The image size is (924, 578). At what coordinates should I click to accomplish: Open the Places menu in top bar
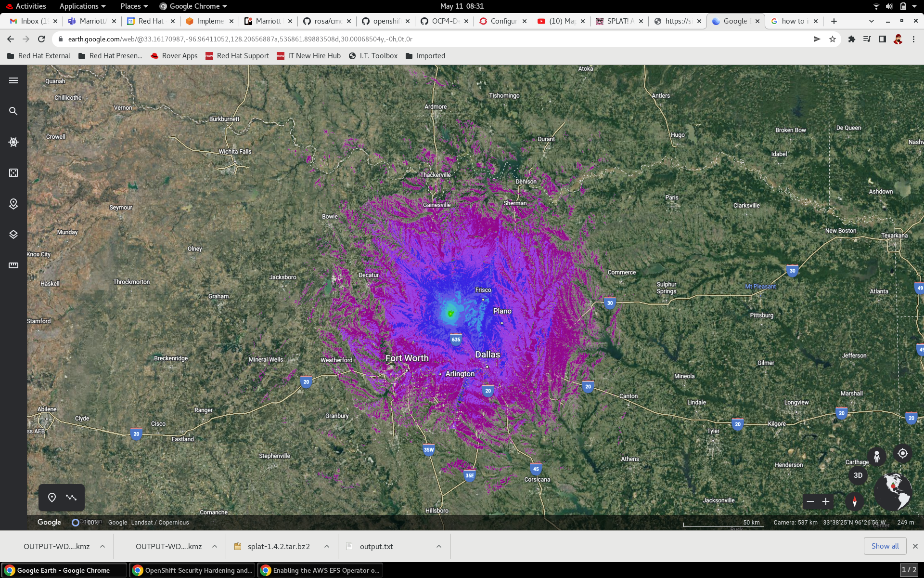(x=133, y=6)
